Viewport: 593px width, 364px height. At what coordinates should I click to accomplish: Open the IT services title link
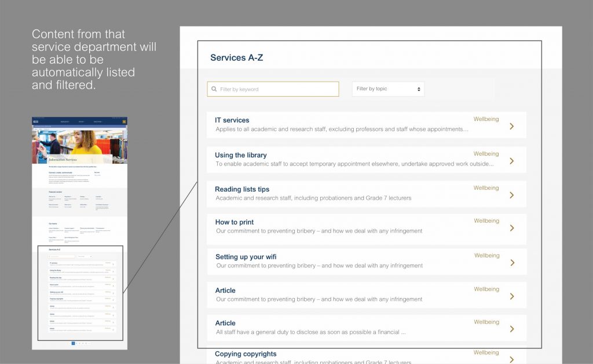pos(232,120)
